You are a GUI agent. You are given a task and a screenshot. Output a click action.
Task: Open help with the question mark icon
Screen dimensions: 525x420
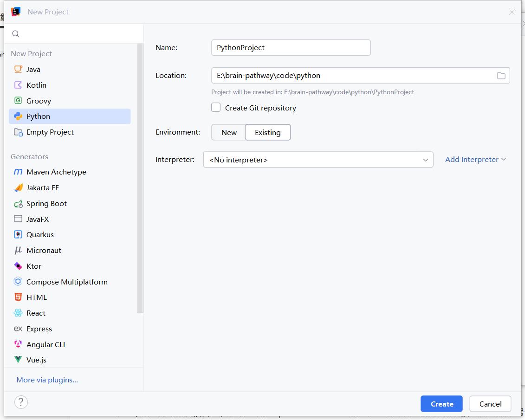pos(21,402)
